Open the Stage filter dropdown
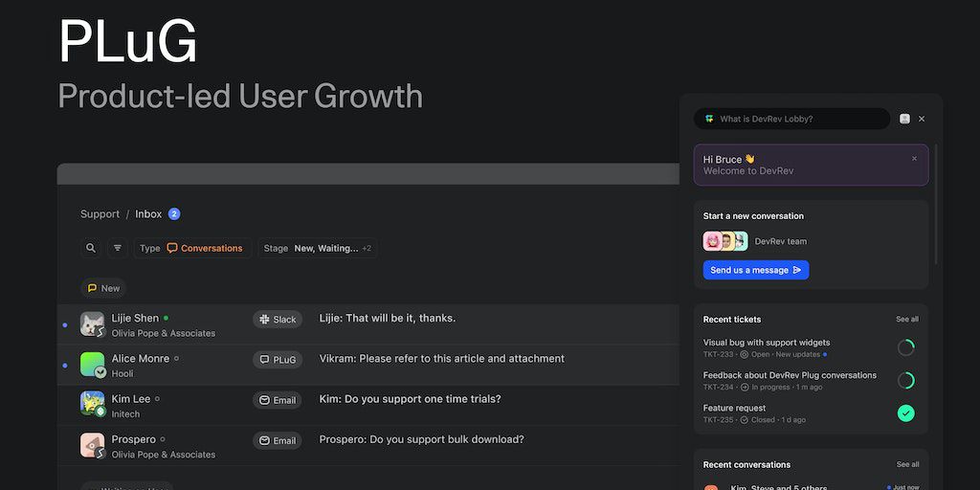This screenshot has height=490, width=980. point(317,248)
